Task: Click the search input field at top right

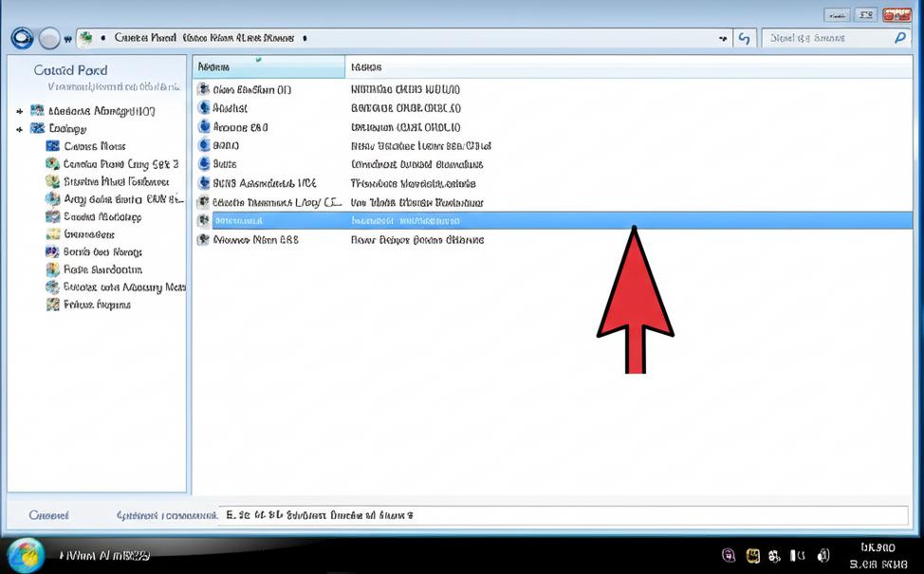Action: [825, 38]
